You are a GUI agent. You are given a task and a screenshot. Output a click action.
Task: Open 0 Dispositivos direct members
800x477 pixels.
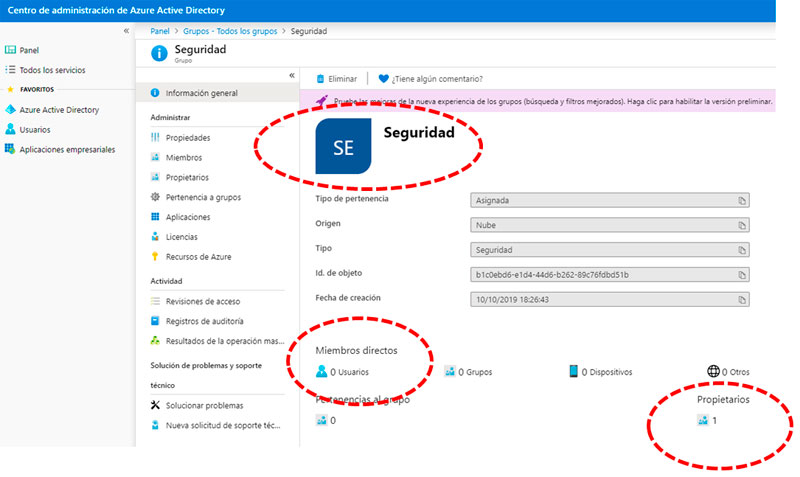(x=601, y=371)
